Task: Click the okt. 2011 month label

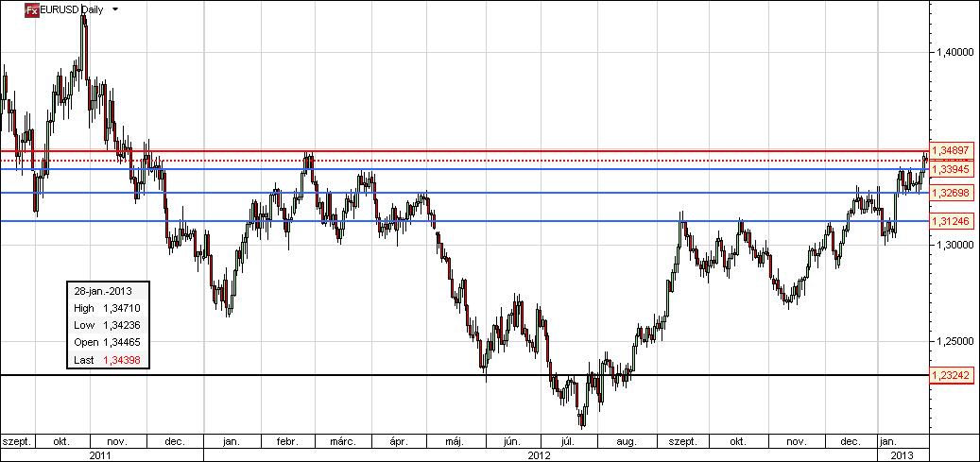Action: pos(61,442)
